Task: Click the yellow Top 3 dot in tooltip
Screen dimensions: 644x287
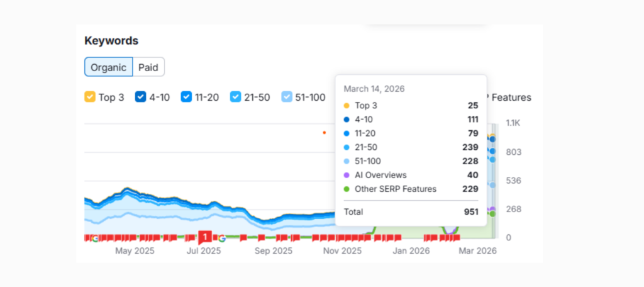Action: (x=347, y=106)
